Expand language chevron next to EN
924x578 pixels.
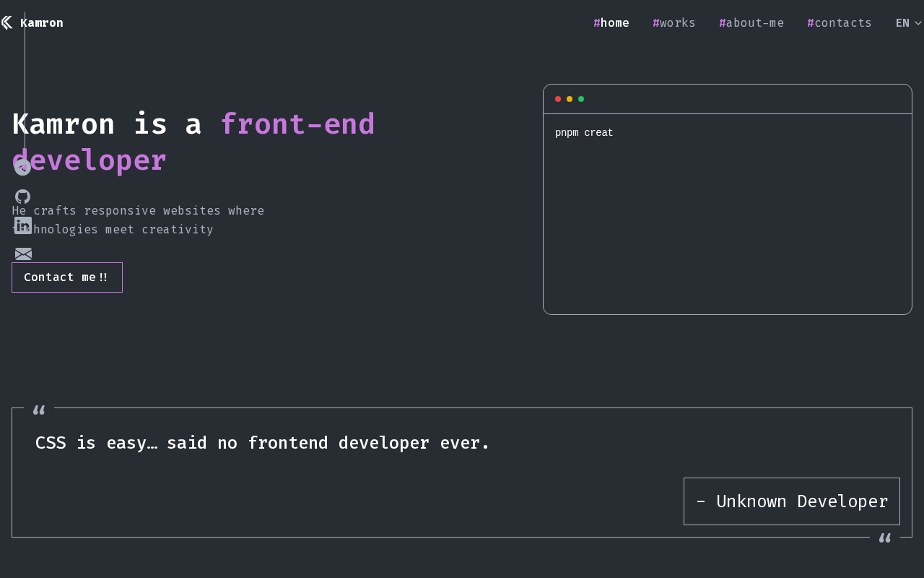click(918, 23)
